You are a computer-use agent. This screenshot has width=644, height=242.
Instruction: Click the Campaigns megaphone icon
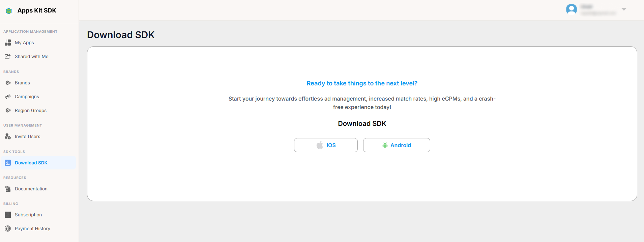(8, 97)
